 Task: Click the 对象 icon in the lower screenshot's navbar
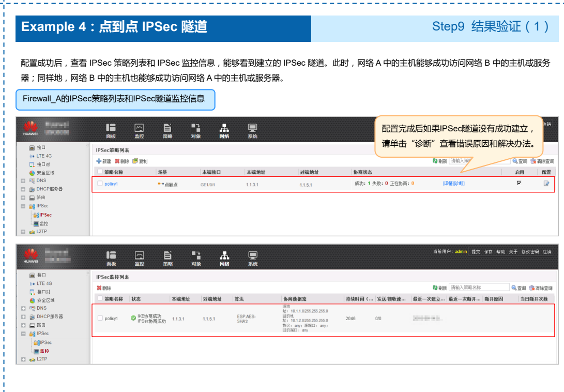point(196,258)
